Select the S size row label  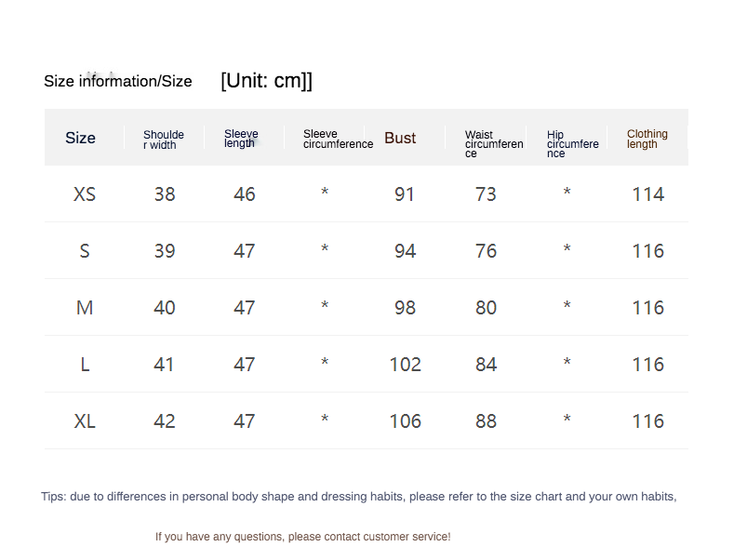[x=85, y=251]
